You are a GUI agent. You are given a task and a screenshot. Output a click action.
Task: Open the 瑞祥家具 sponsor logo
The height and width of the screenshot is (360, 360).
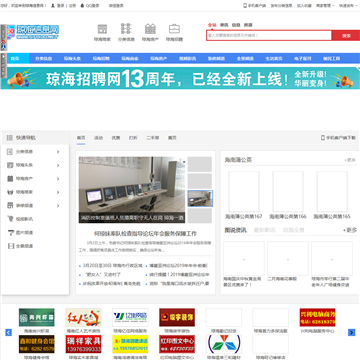click(83, 344)
